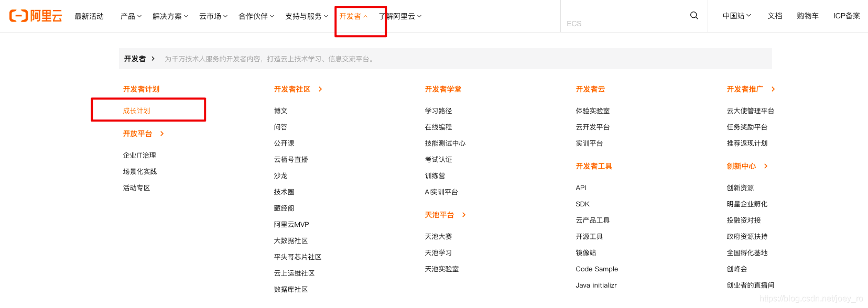Open the 文档 link
Image resolution: width=868 pixels, height=308 pixels.
click(x=775, y=16)
